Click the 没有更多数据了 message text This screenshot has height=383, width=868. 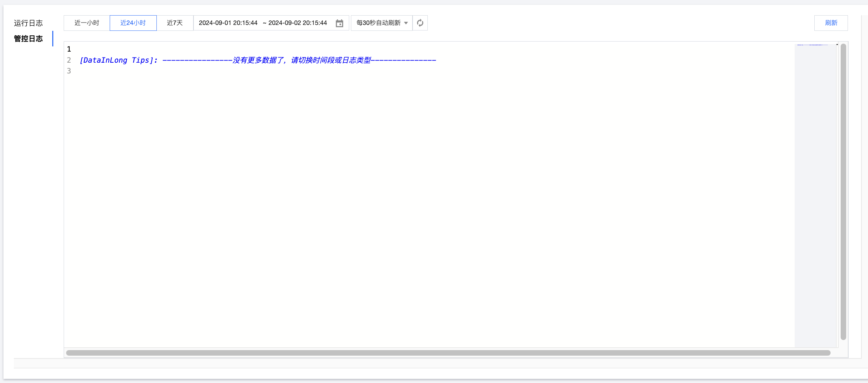click(259, 60)
